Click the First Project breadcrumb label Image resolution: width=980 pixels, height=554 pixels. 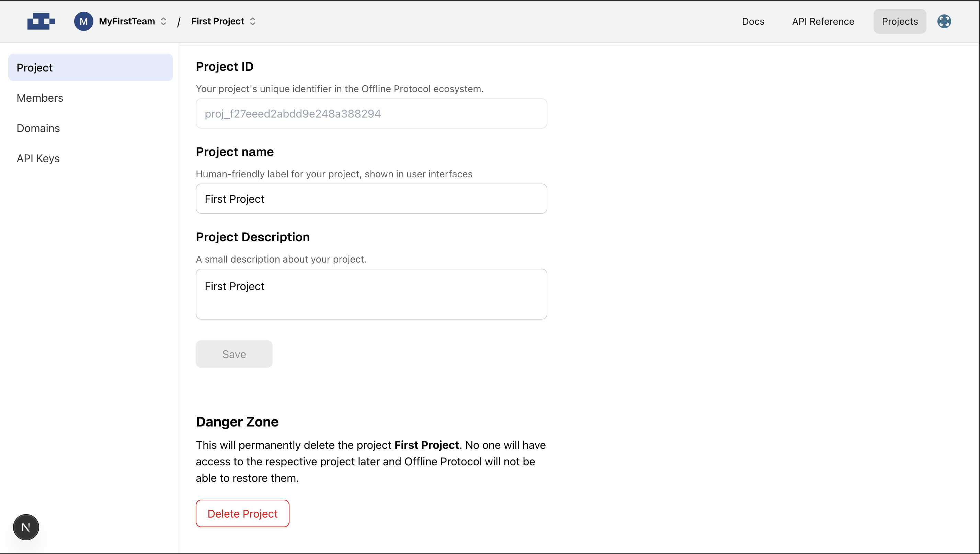[217, 21]
